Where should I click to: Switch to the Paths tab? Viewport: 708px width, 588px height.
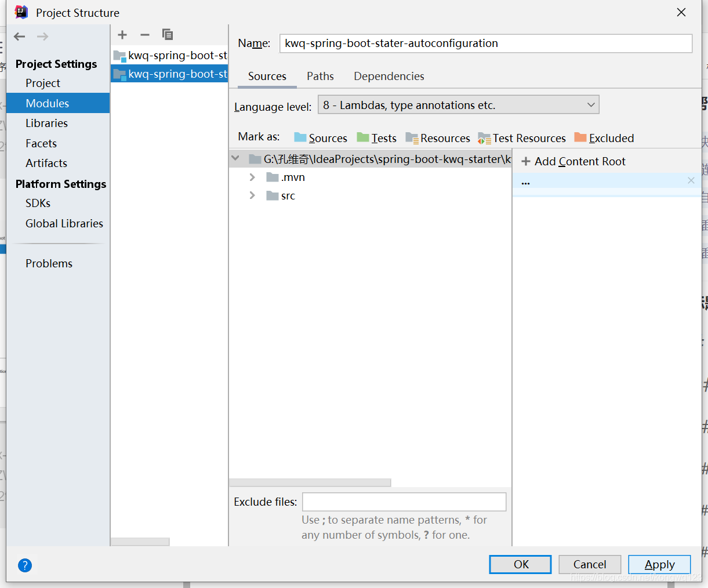(320, 76)
